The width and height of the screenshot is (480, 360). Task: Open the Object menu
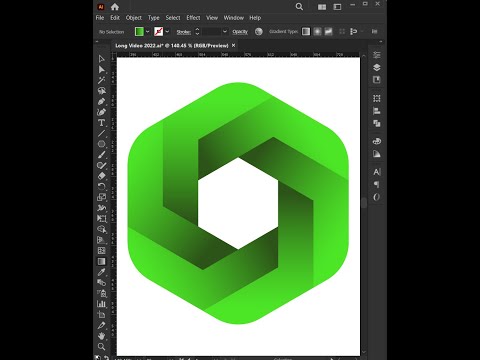134,18
